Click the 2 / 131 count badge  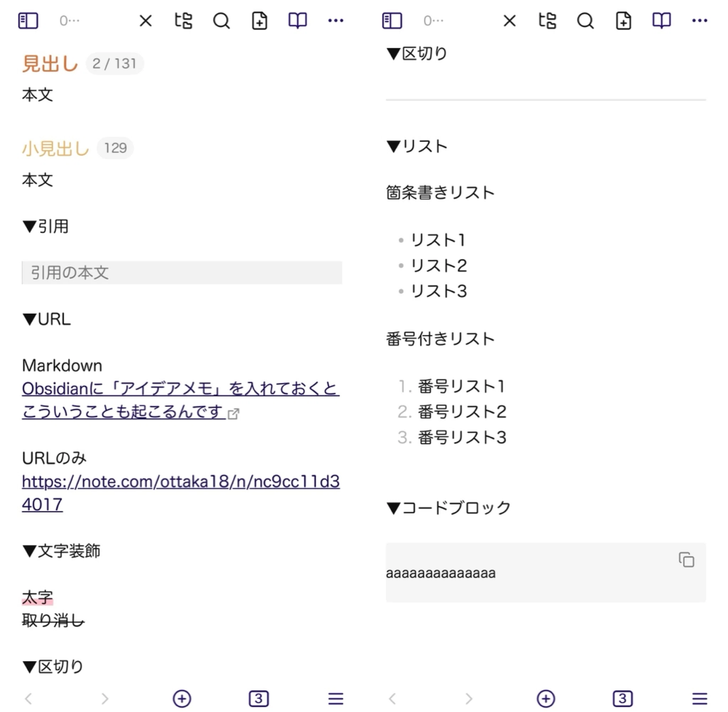114,64
